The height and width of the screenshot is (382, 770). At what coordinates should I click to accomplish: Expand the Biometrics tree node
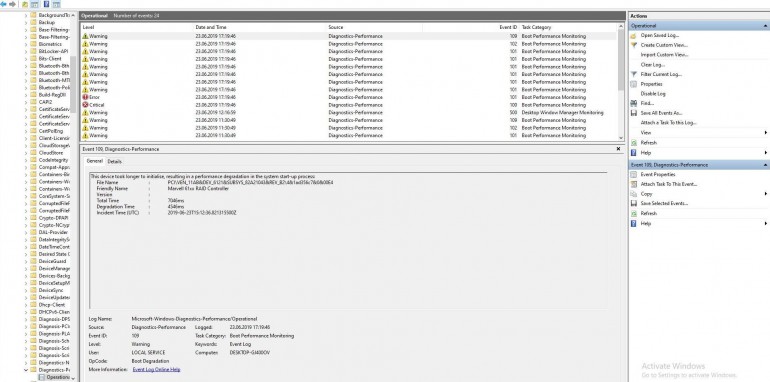[26, 44]
